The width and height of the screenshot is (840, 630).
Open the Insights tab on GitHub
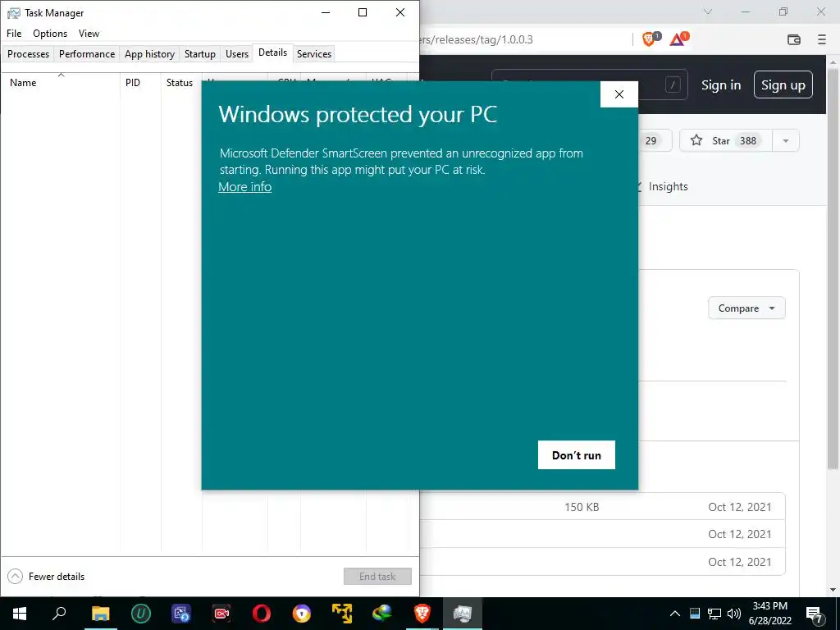(x=668, y=186)
